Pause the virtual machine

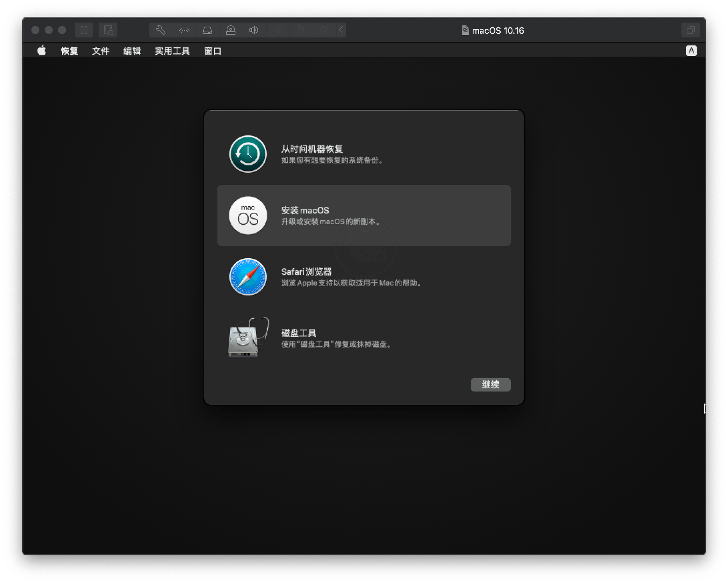84,30
